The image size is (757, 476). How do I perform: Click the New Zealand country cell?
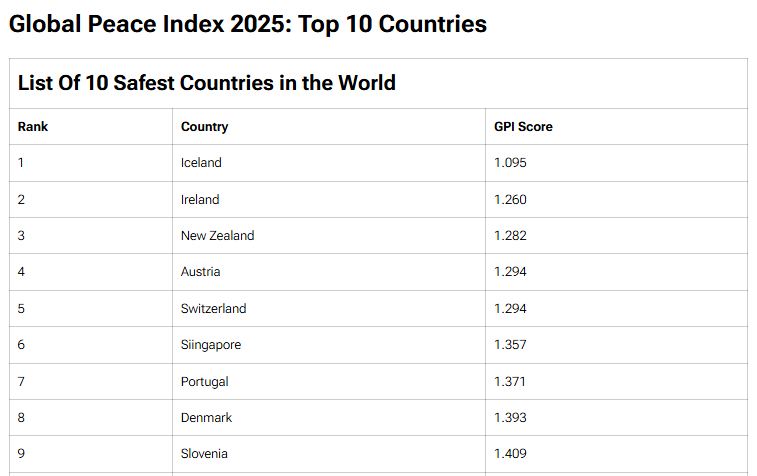[x=217, y=236]
